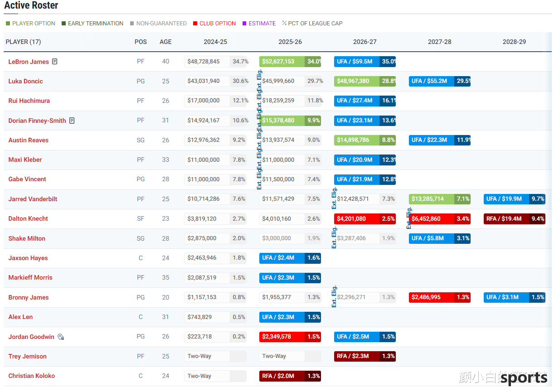Select Finney-Smith's $15,378,480 player option

[x=290, y=121]
